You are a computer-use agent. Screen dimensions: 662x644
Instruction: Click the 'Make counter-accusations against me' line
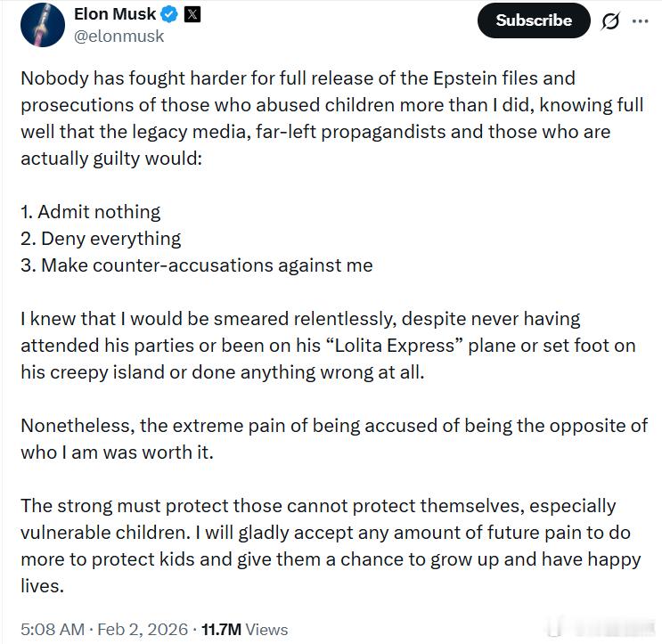point(207,265)
